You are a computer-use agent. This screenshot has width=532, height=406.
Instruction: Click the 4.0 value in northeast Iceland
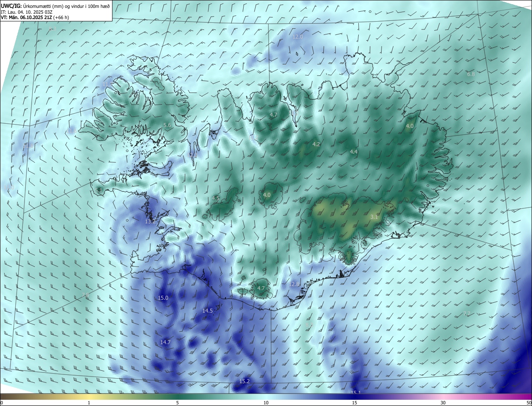[x=410, y=126]
